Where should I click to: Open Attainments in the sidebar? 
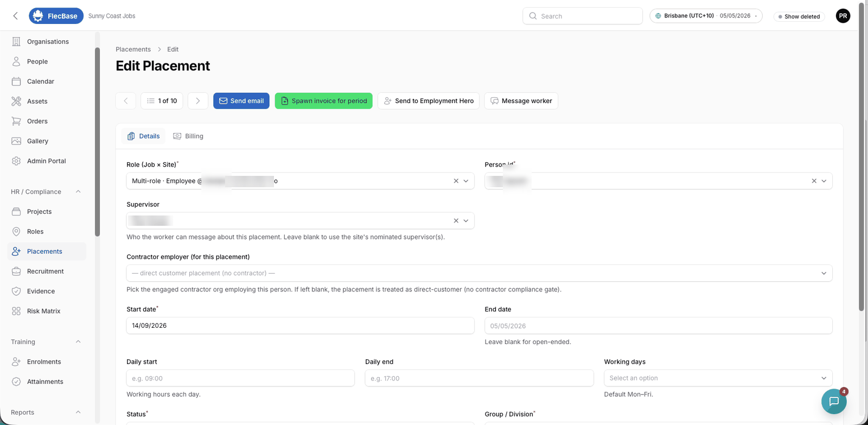coord(47,382)
